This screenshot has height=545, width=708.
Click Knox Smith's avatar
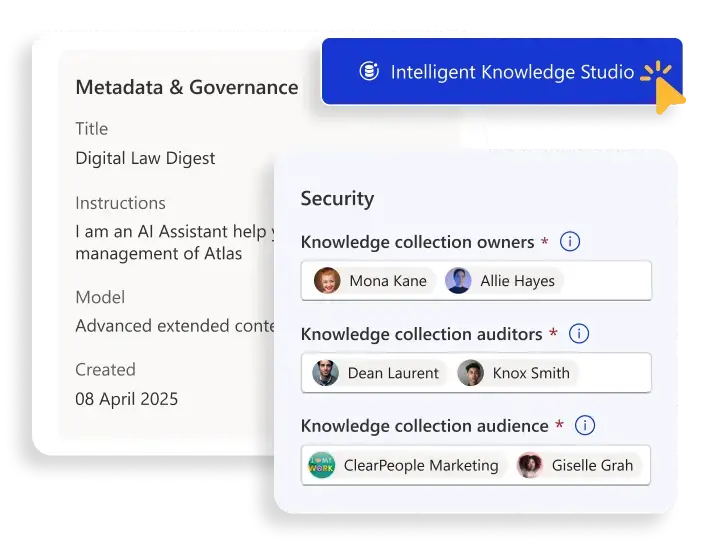click(470, 373)
